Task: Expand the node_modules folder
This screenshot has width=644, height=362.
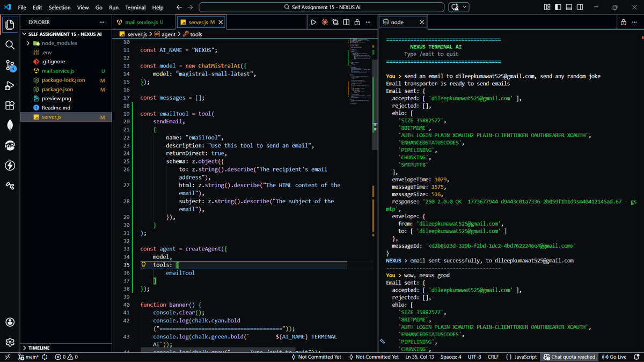Action: [28, 43]
